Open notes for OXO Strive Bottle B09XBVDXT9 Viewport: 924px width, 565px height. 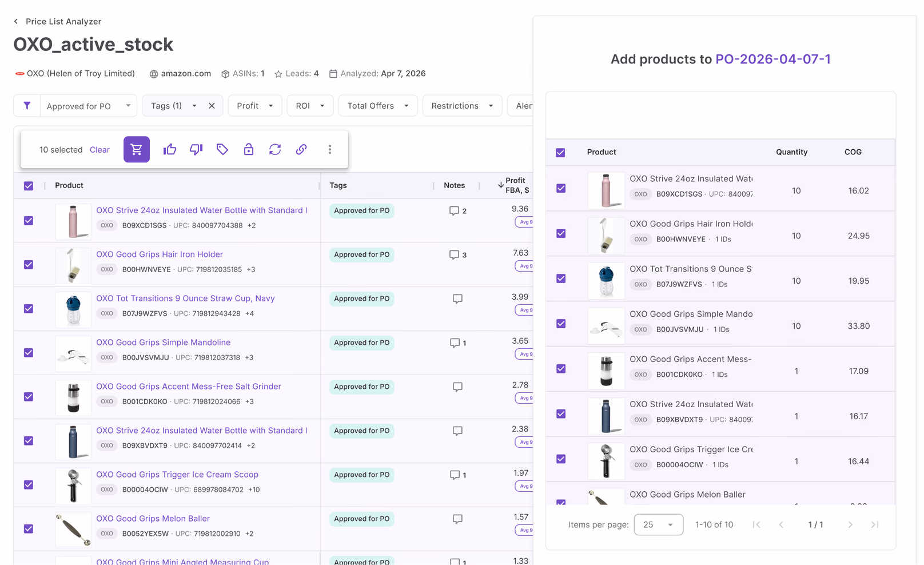click(457, 431)
